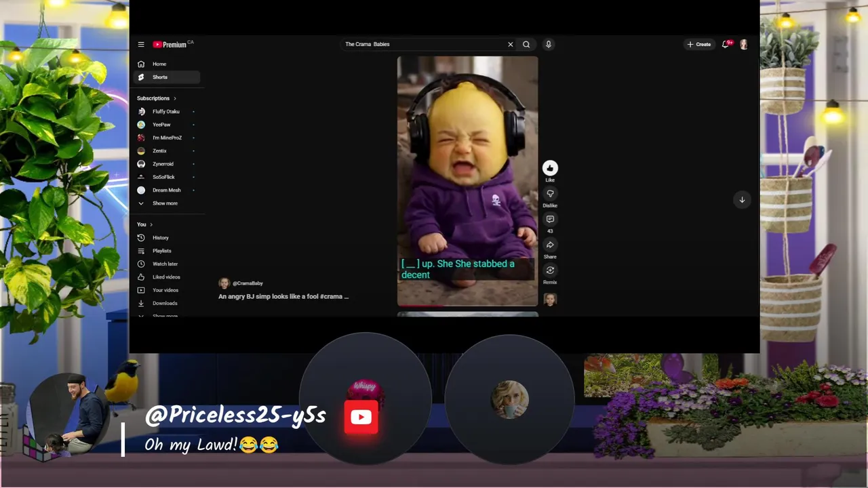This screenshot has height=488, width=868.
Task: Click the Your videos play icon
Action: click(141, 290)
